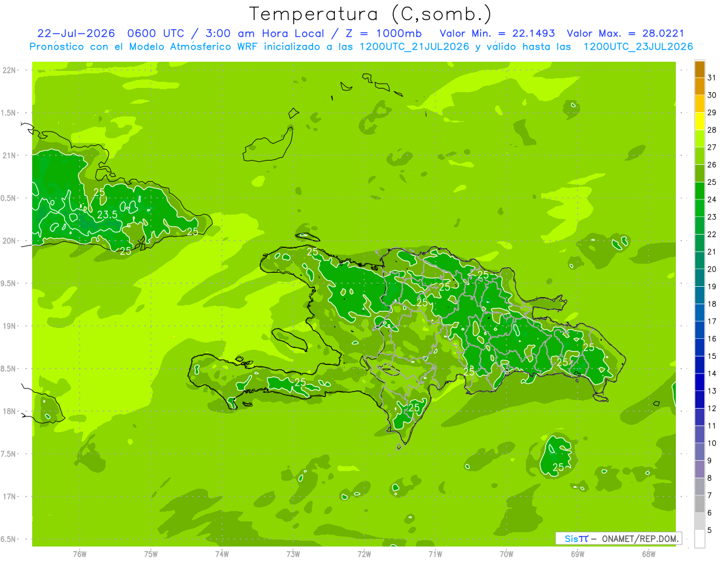
Task: Pick the gold colorbar swatch between 29 and 30
Action: (x=700, y=104)
